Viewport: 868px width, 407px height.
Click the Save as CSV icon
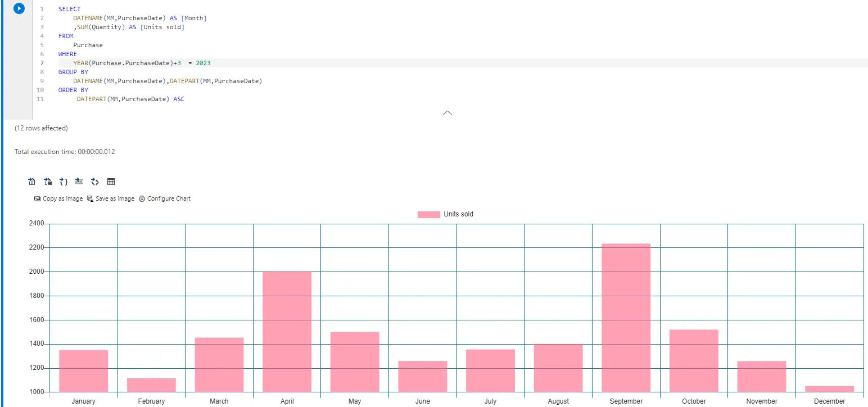(x=32, y=182)
